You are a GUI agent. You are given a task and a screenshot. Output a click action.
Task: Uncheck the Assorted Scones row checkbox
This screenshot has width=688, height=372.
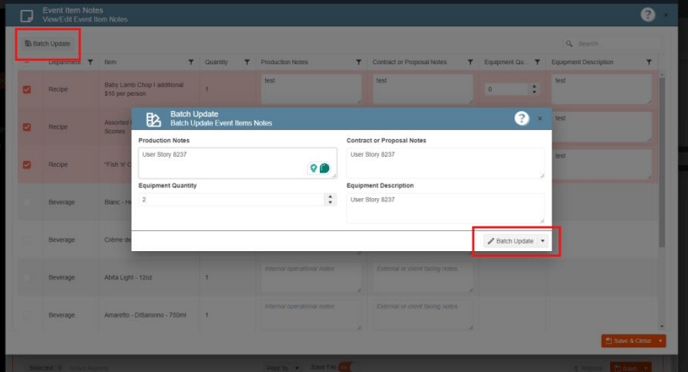pyautogui.click(x=27, y=127)
